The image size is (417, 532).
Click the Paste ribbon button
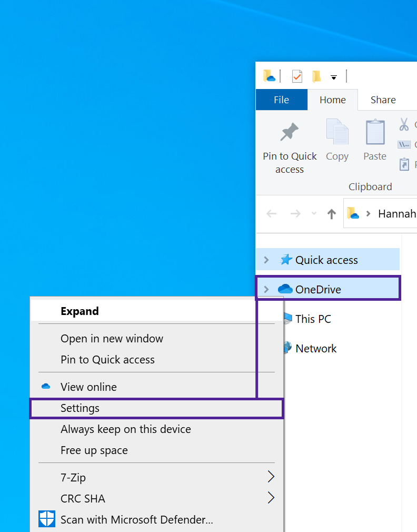tap(375, 140)
